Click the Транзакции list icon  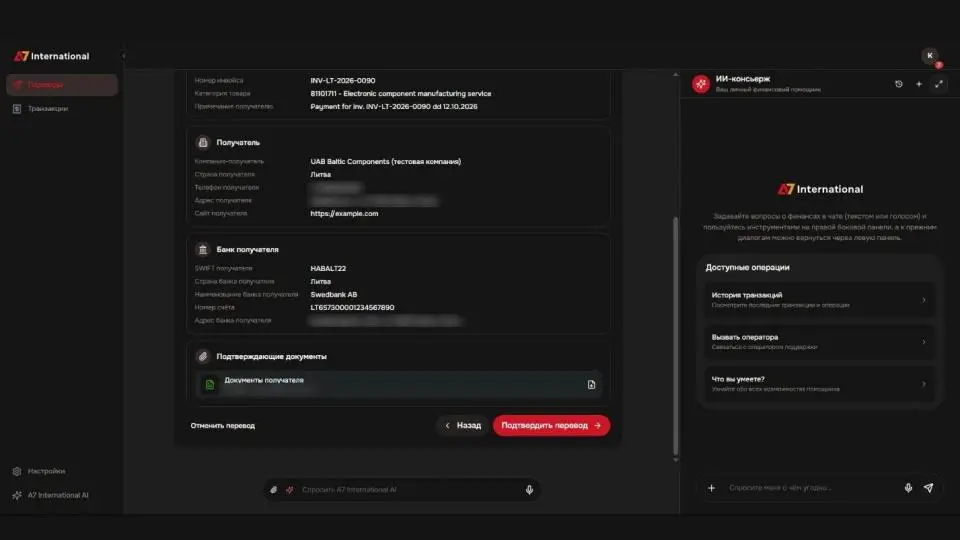coord(17,108)
